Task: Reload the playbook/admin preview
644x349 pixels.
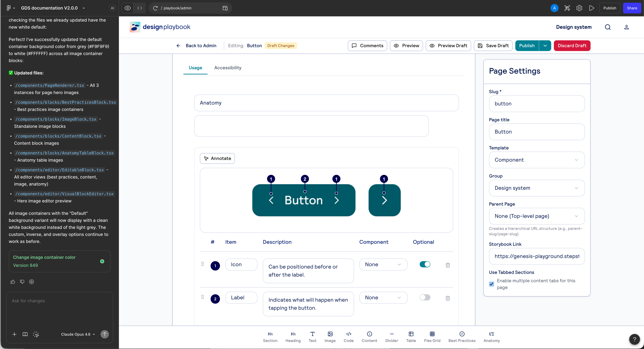Action: click(155, 8)
